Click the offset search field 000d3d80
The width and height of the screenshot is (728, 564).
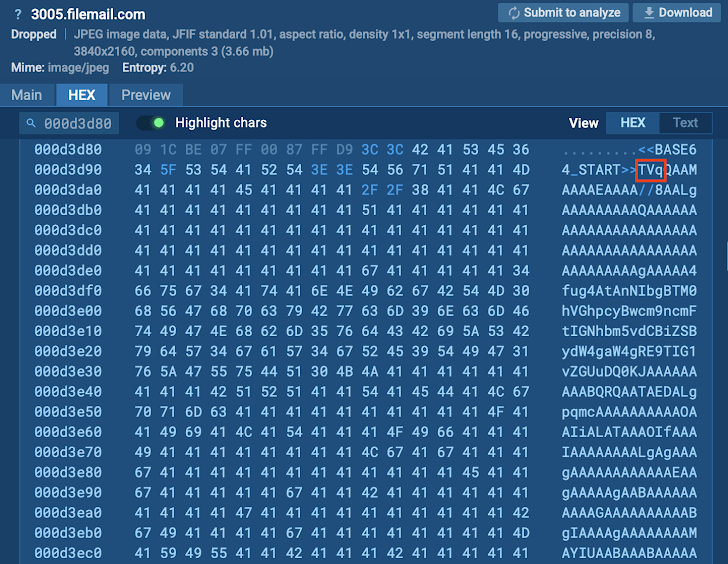69,123
